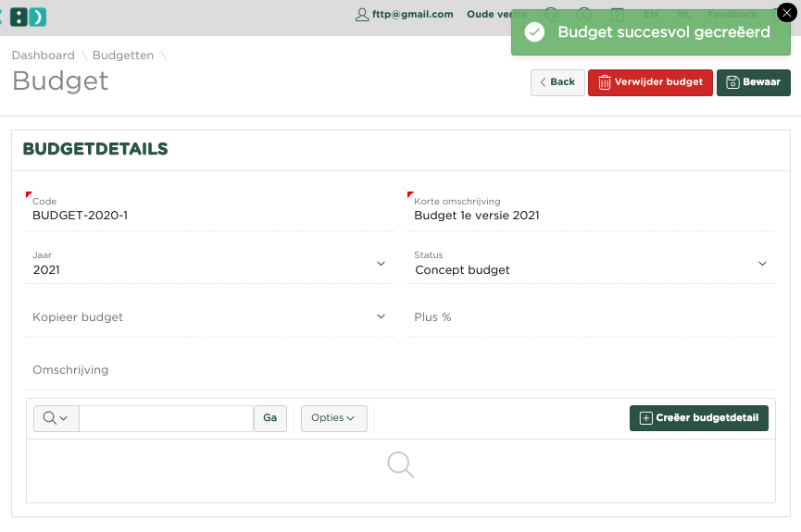Click the user profile icon beside the email

pyautogui.click(x=362, y=15)
